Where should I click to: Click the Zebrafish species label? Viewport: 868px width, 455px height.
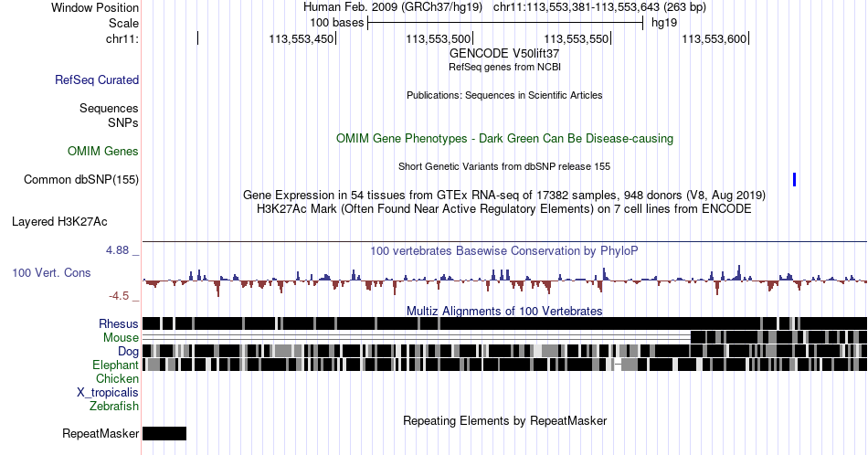click(x=114, y=406)
